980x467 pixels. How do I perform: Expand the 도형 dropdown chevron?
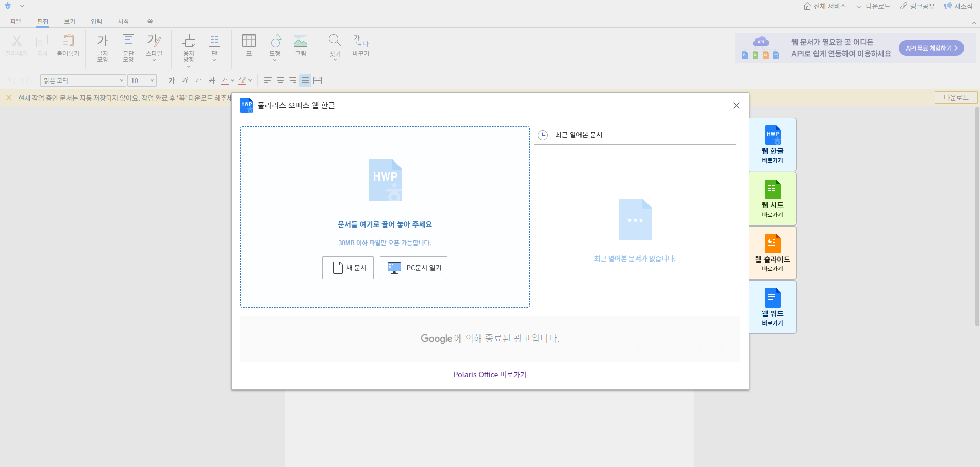pos(275,60)
